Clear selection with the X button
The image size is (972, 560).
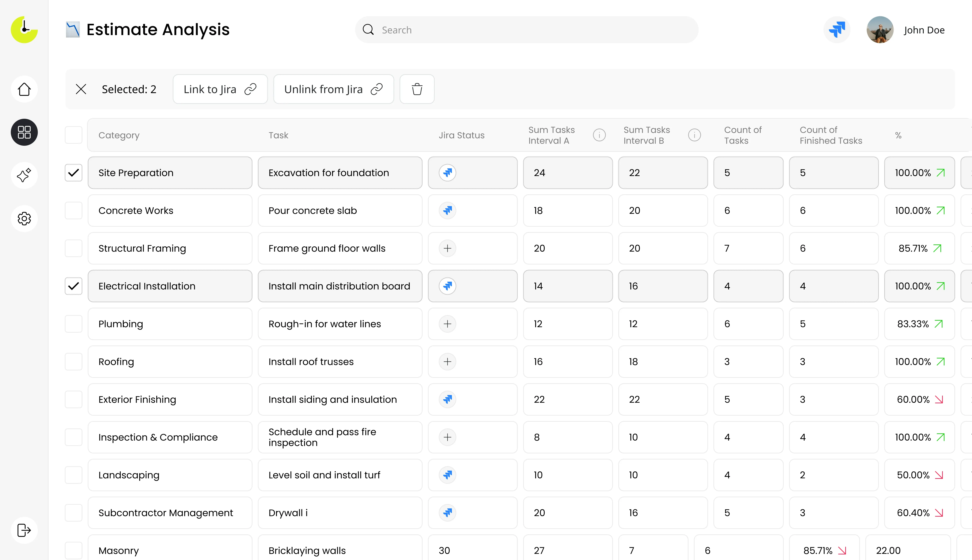[x=81, y=89]
